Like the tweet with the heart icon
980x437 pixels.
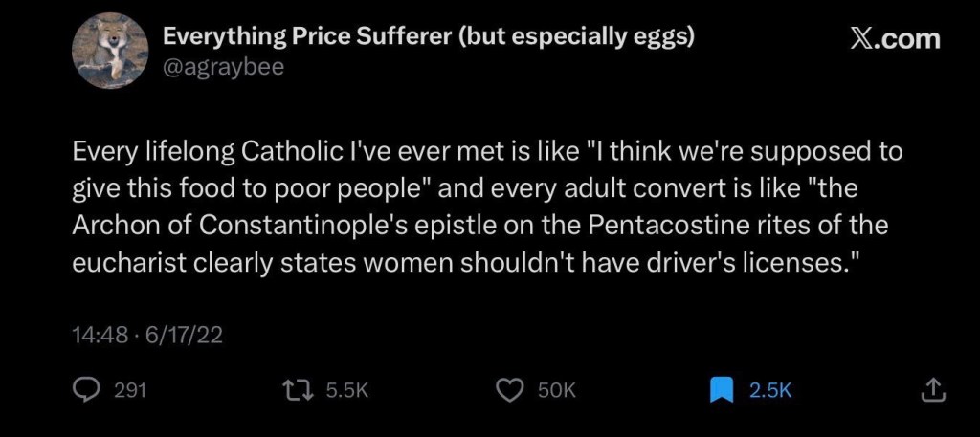pos(512,389)
